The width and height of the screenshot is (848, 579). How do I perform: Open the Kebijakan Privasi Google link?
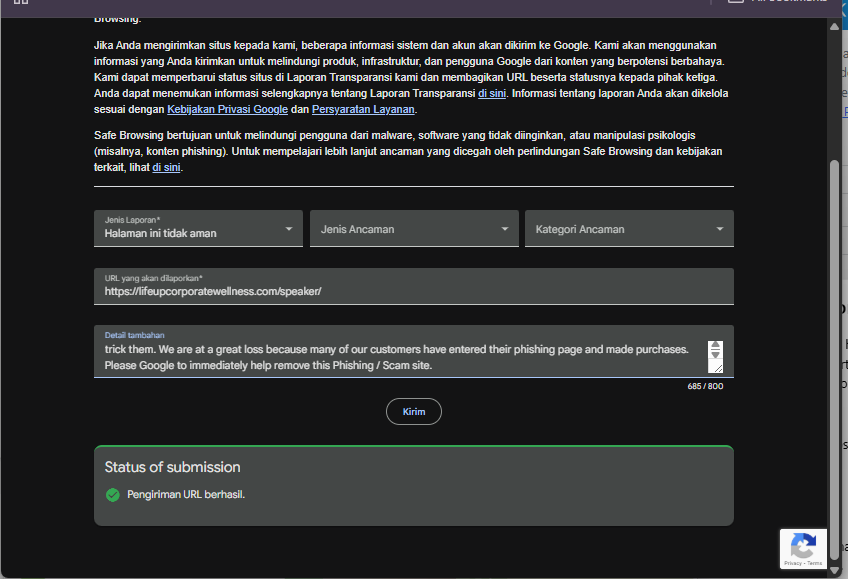[227, 109]
